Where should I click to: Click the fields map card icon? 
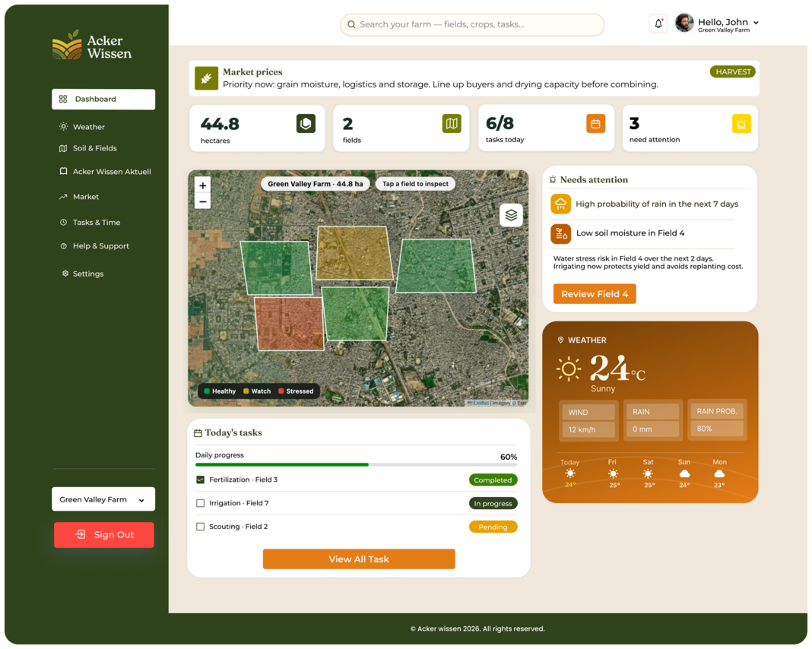pyautogui.click(x=452, y=124)
